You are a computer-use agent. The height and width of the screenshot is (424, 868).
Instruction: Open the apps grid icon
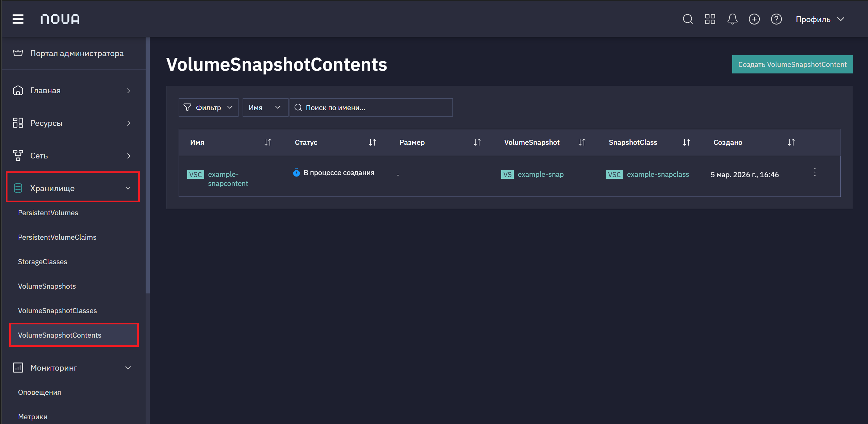click(710, 19)
